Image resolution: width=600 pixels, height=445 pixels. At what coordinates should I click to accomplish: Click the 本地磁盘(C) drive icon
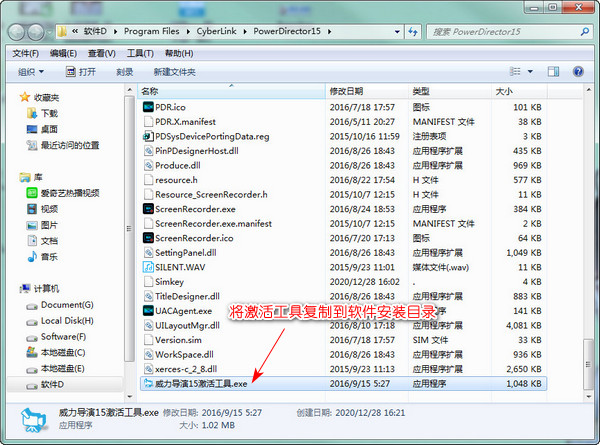pyautogui.click(x=32, y=352)
